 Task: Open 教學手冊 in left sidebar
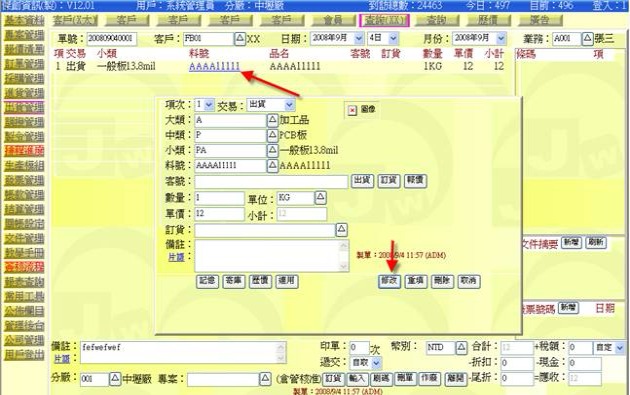tap(24, 253)
